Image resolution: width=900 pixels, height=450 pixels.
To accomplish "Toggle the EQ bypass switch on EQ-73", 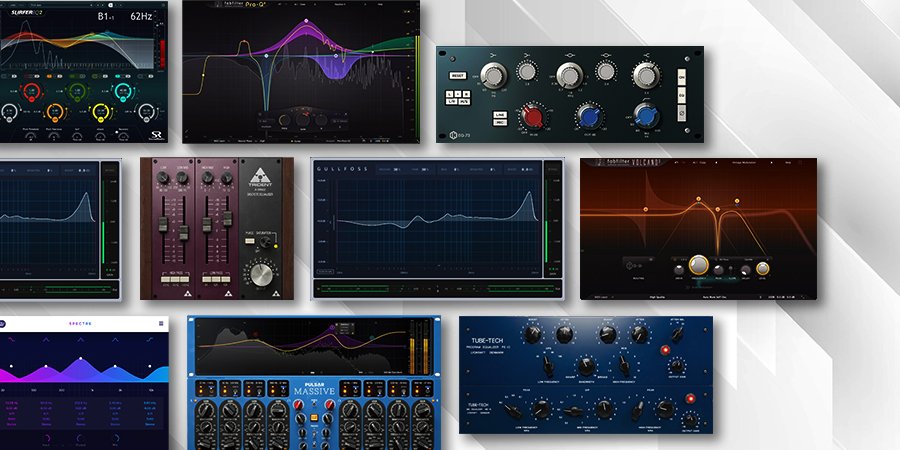I will 681,95.
